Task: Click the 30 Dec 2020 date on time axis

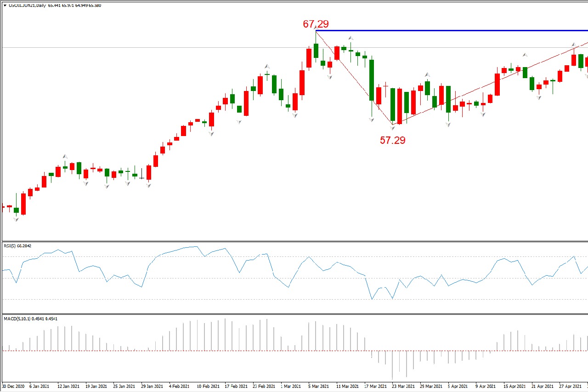Action: coord(14,386)
